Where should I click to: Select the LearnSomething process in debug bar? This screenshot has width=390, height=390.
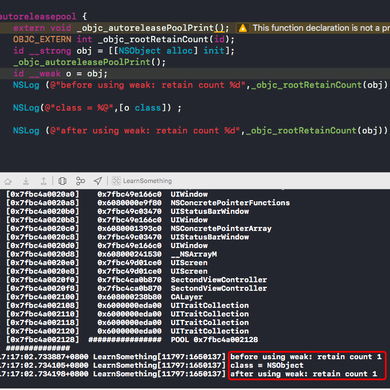pyautogui.click(x=142, y=181)
